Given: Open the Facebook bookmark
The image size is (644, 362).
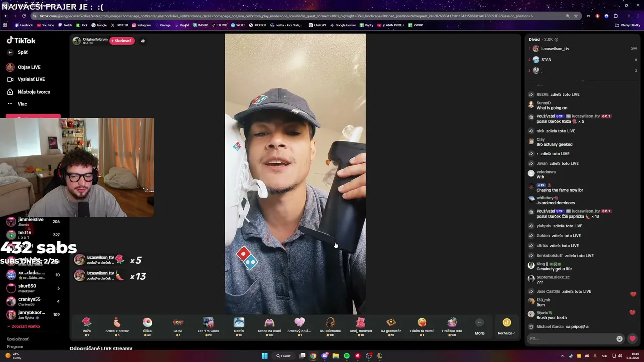Looking at the screenshot, I should [24, 25].
